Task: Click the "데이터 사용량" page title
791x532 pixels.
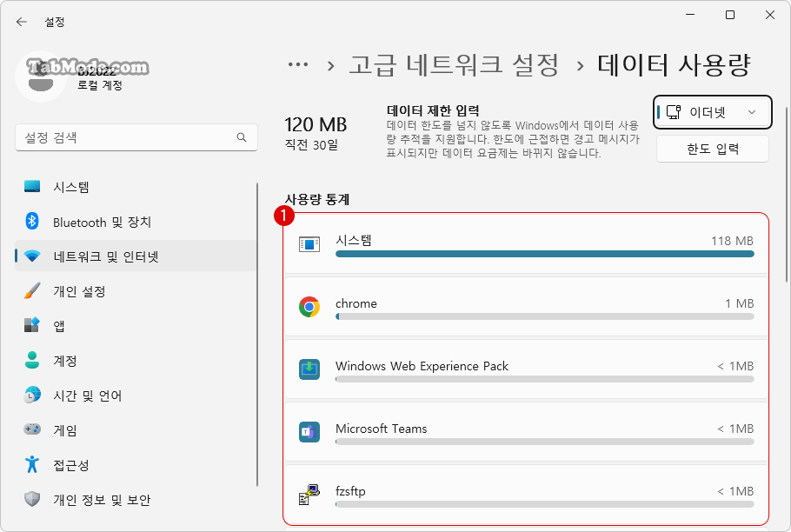Action: click(675, 65)
